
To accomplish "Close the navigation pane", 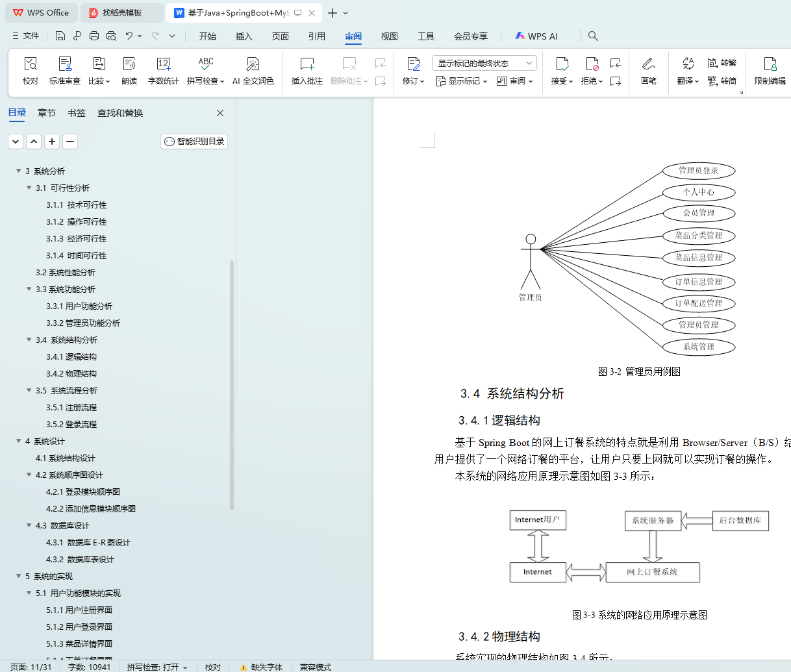I will pos(220,113).
